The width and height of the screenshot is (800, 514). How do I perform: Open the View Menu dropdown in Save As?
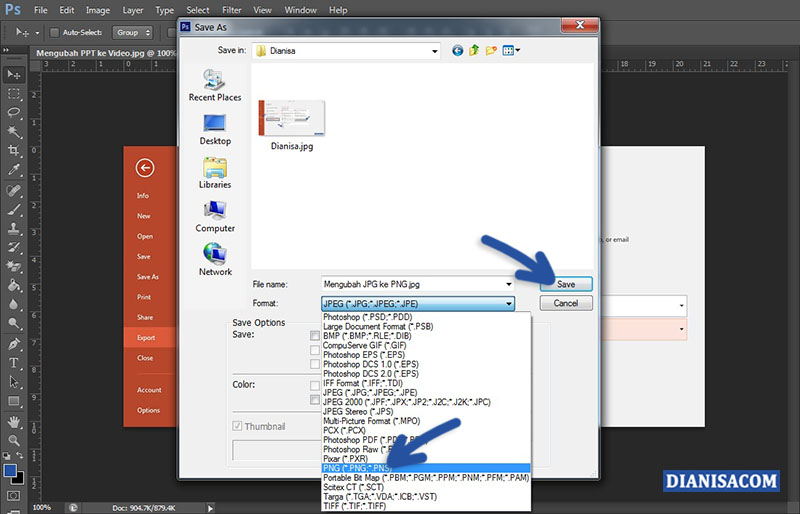(x=511, y=50)
